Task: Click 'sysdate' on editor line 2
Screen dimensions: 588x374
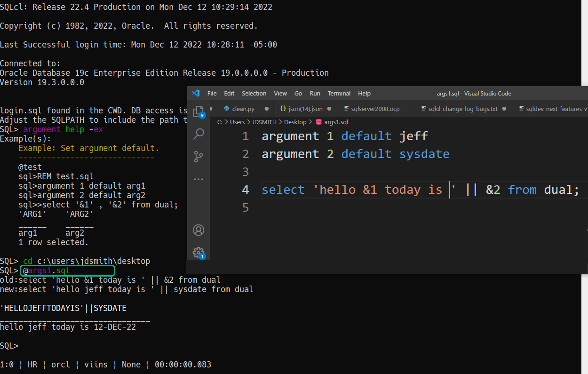Action: pyautogui.click(x=424, y=154)
